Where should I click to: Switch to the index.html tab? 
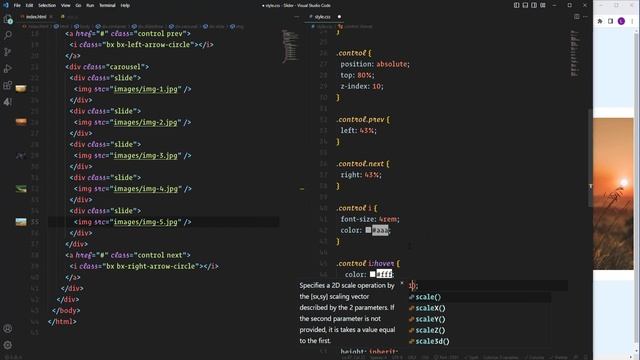36,17
